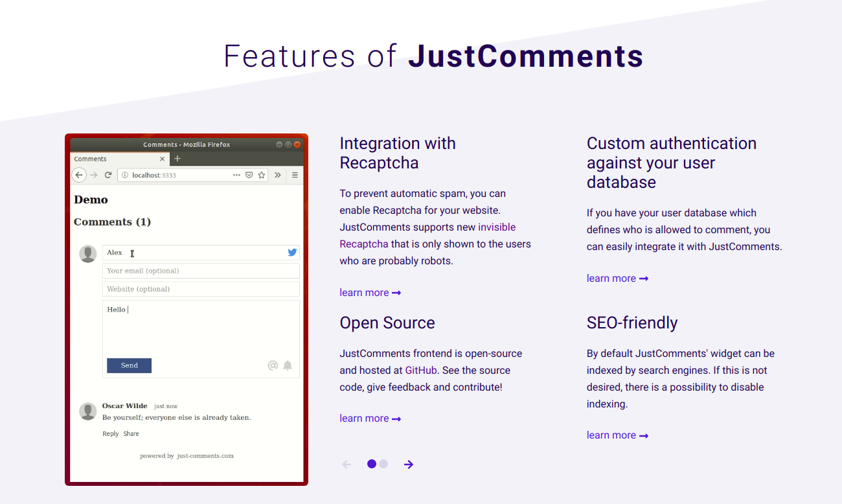This screenshot has width=842, height=504.
Task: Click the @ mention icon in the comment box
Action: point(273,365)
